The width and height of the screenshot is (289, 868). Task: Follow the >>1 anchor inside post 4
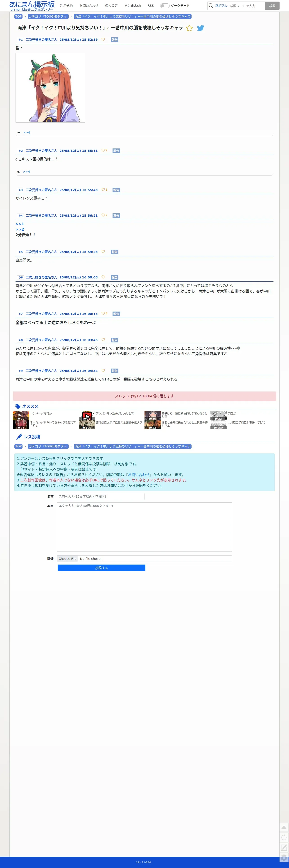tap(20, 224)
